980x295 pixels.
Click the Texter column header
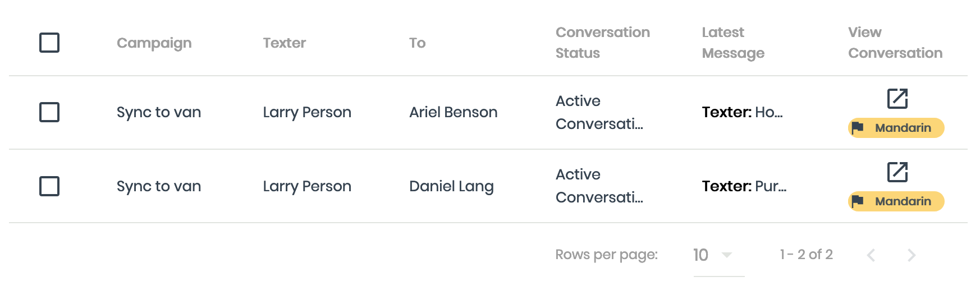pos(284,43)
